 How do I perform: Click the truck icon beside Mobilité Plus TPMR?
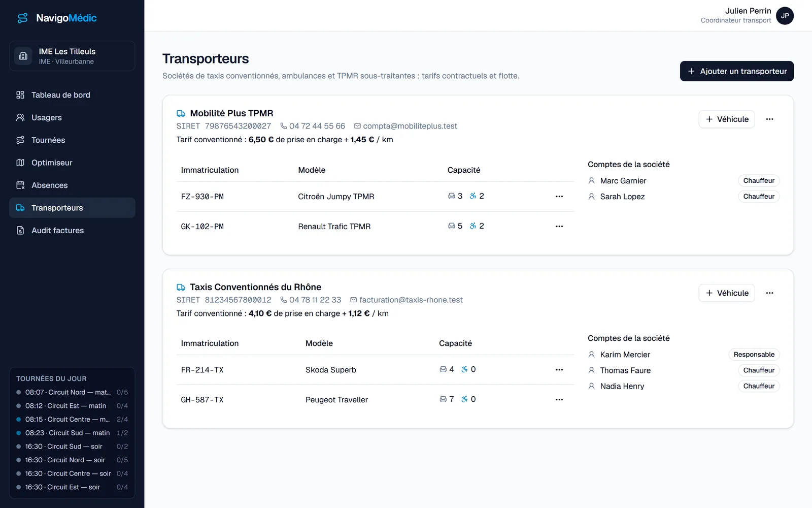181,113
